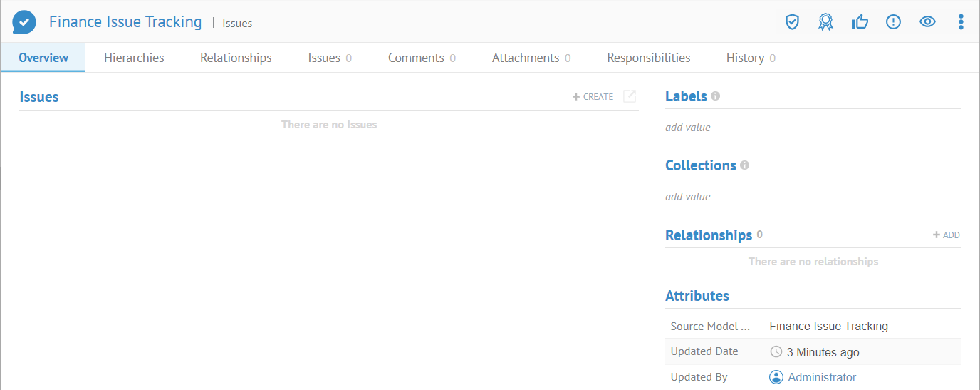Add a relationship using the Add button
980x390 pixels.
947,235
